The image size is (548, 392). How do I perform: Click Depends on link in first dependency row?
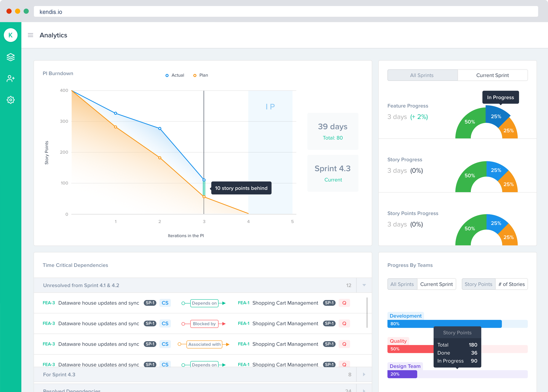pos(204,303)
